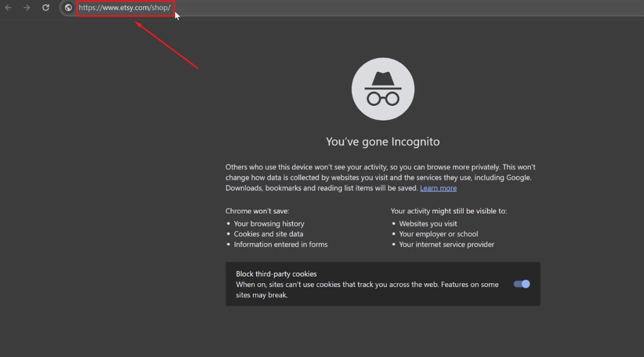Click the "You've gone Incognito" heading
Image resolution: width=644 pixels, height=357 pixels.
point(383,142)
